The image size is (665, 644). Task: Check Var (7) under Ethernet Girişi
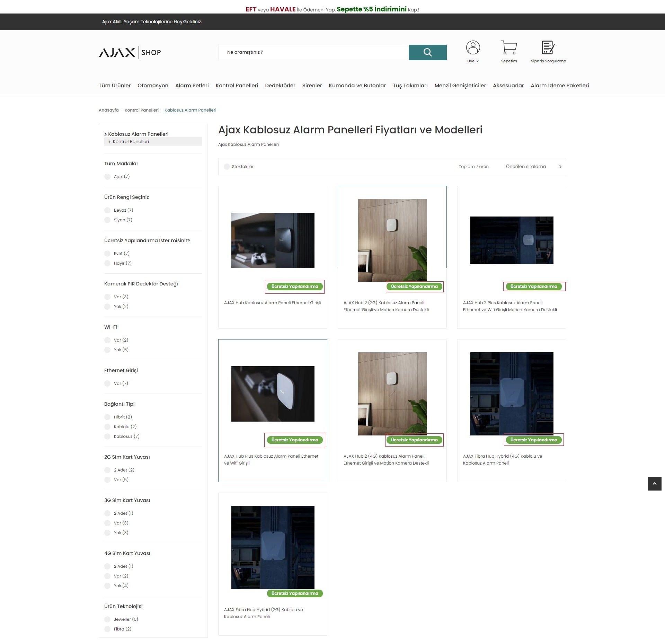coord(107,383)
